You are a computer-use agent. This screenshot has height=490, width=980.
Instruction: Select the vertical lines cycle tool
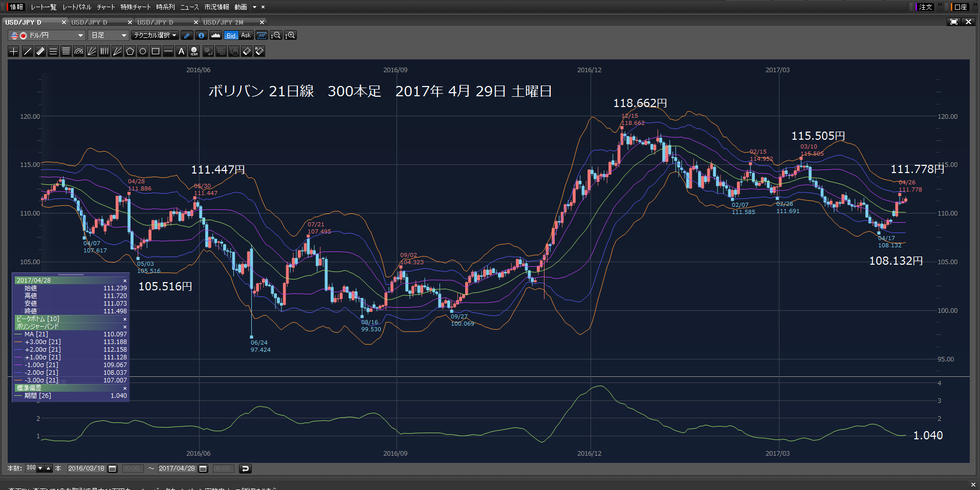[x=104, y=51]
